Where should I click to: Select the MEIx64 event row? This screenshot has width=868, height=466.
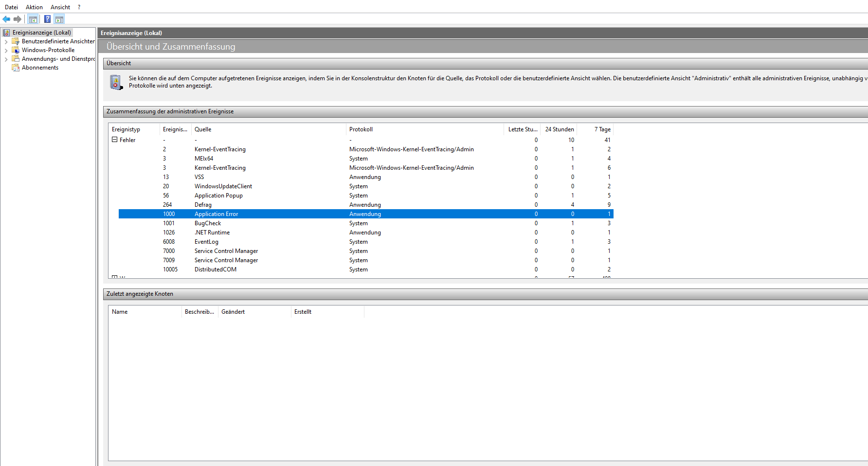pos(366,159)
